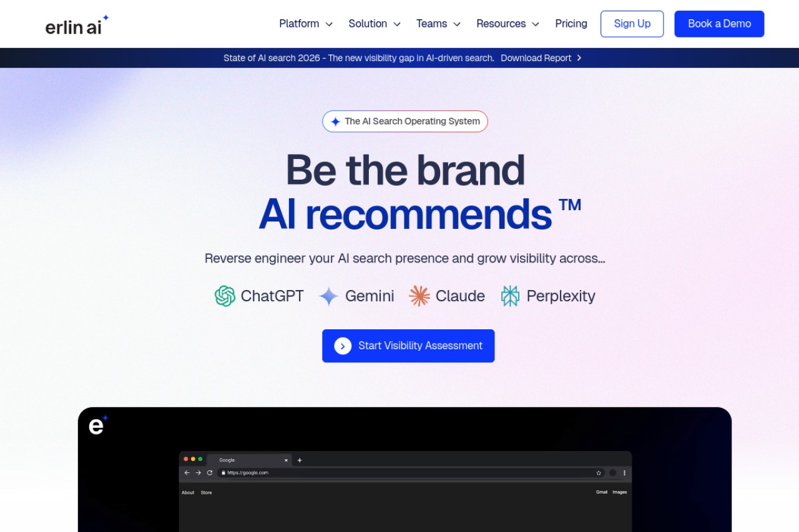This screenshot has height=532, width=799.
Task: Click the 'Perplexity' text label
Action: (x=561, y=296)
